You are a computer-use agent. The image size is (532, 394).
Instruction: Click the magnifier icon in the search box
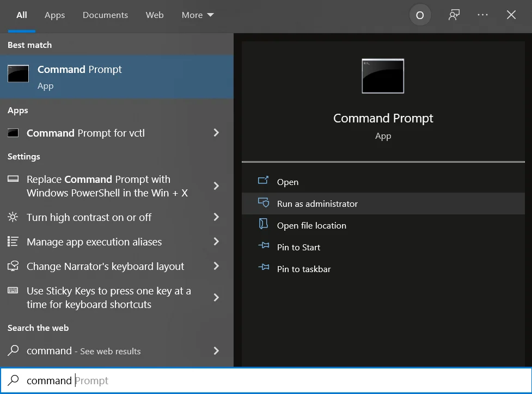[x=13, y=380]
